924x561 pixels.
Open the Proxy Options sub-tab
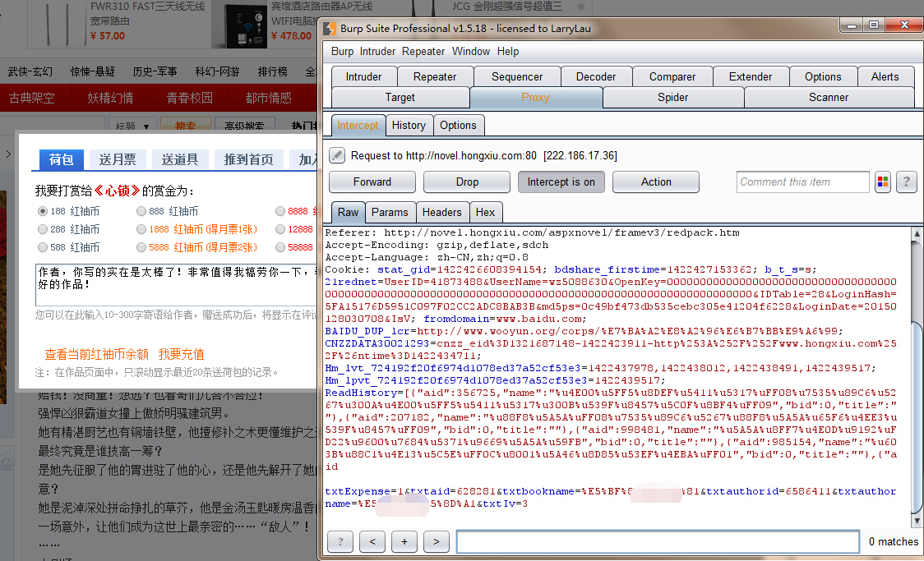tap(458, 126)
